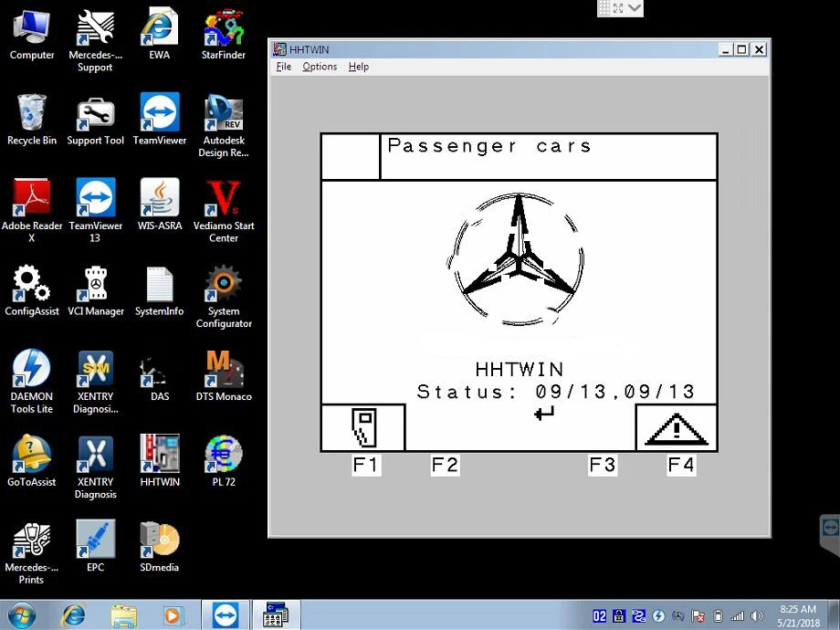
Task: Launch VCI Manager
Action: click(95, 291)
